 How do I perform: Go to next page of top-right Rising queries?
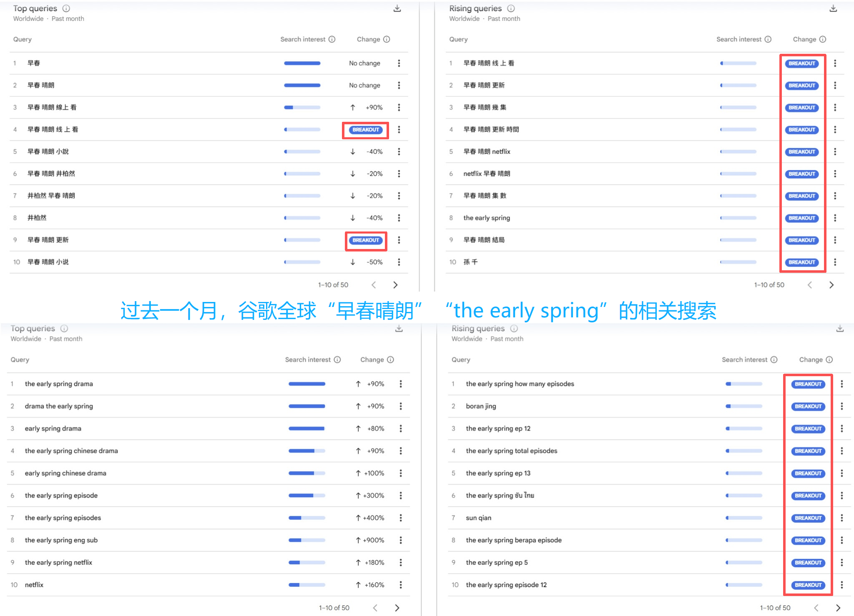tap(831, 285)
